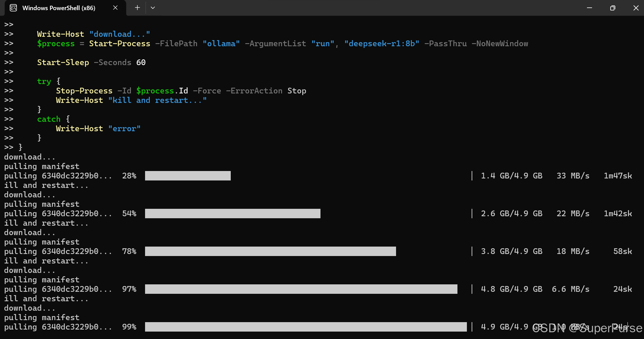Click the "error" string text
Screen dimensions: 644x339
click(x=124, y=129)
